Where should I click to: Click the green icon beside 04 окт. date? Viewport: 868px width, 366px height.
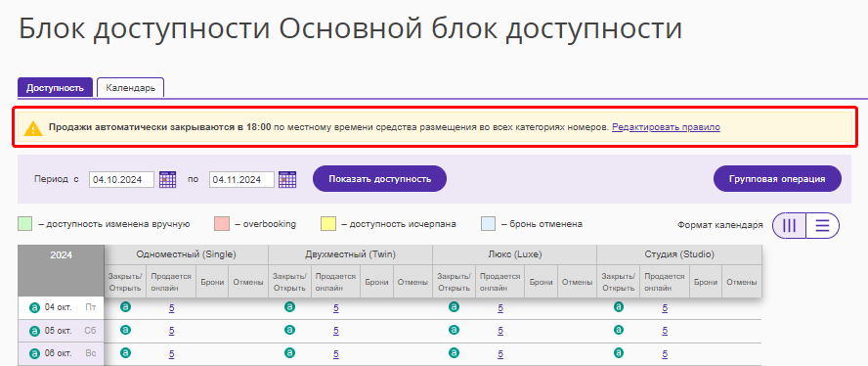(x=34, y=307)
